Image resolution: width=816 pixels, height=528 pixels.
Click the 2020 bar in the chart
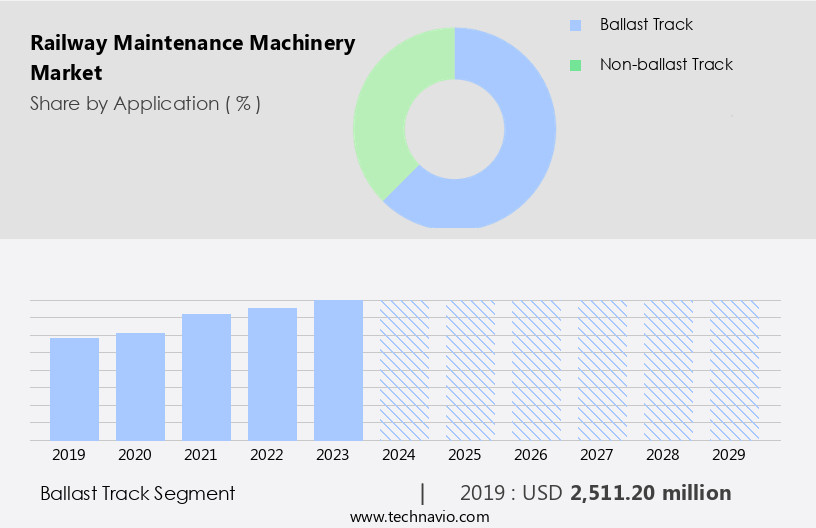coord(140,386)
